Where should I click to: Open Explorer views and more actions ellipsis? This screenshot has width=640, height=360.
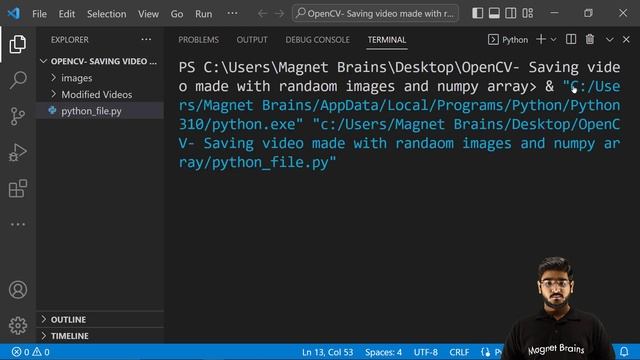coord(146,40)
